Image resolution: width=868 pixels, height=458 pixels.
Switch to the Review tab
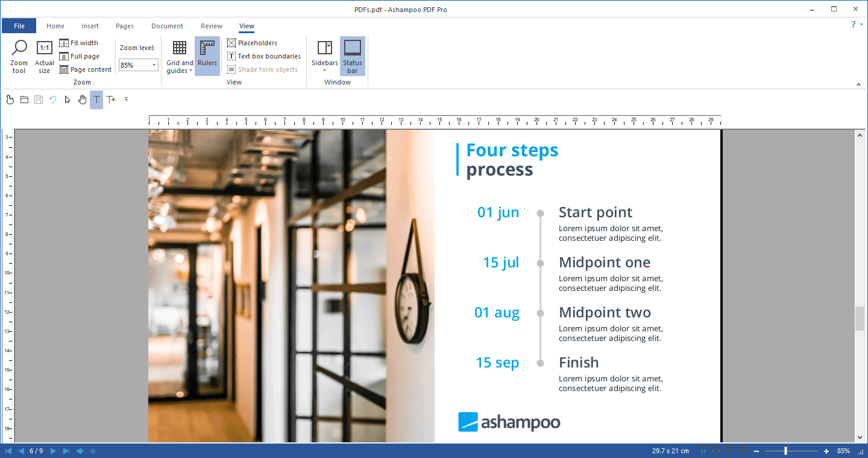coord(211,26)
